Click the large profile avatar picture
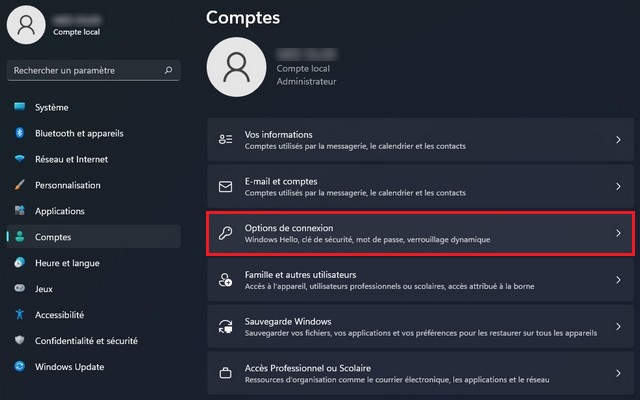 236,67
